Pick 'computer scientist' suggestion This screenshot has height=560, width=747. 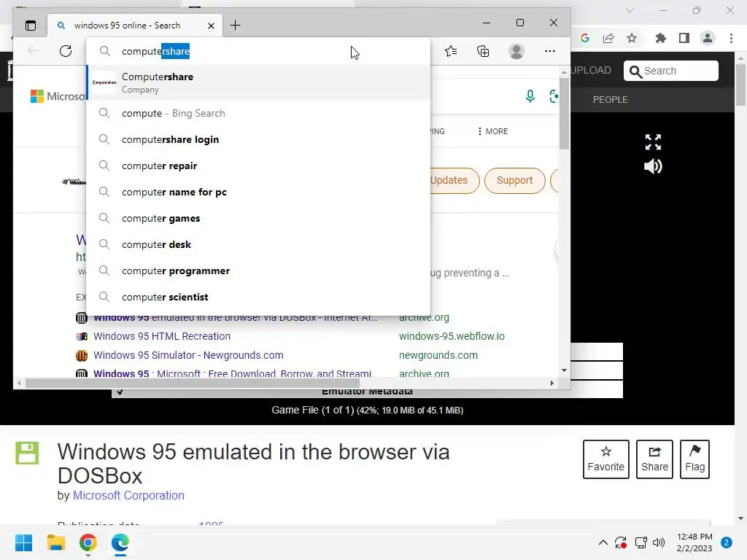(x=259, y=297)
